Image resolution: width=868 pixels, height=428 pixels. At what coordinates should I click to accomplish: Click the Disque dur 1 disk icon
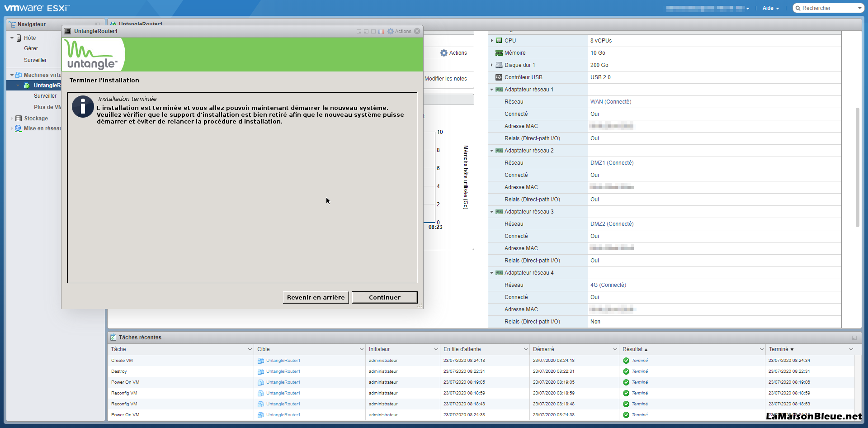499,65
